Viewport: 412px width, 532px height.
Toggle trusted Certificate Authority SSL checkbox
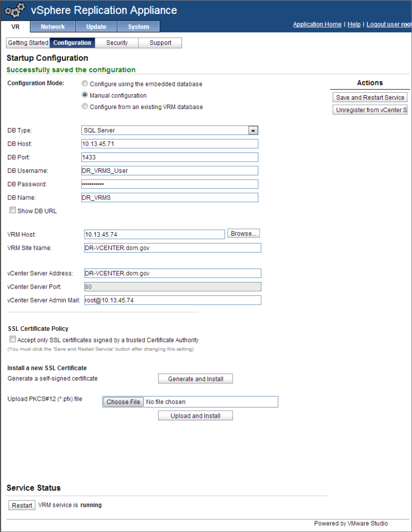pos(12,340)
